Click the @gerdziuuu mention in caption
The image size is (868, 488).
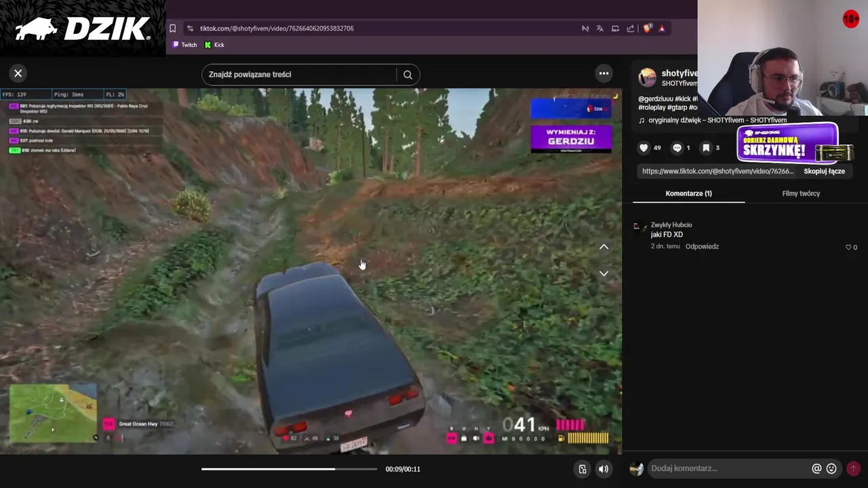coord(655,99)
